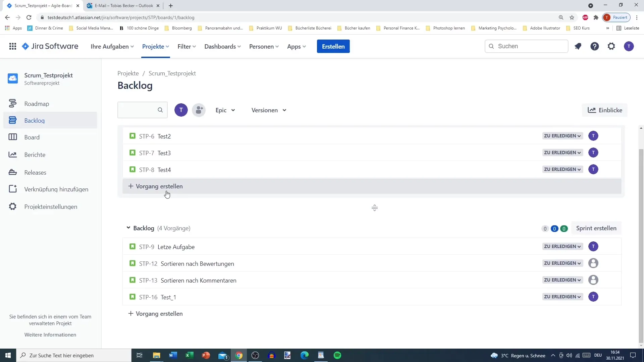Open Projekte menu in top navigation
Image resolution: width=644 pixels, height=362 pixels.
[x=155, y=46]
